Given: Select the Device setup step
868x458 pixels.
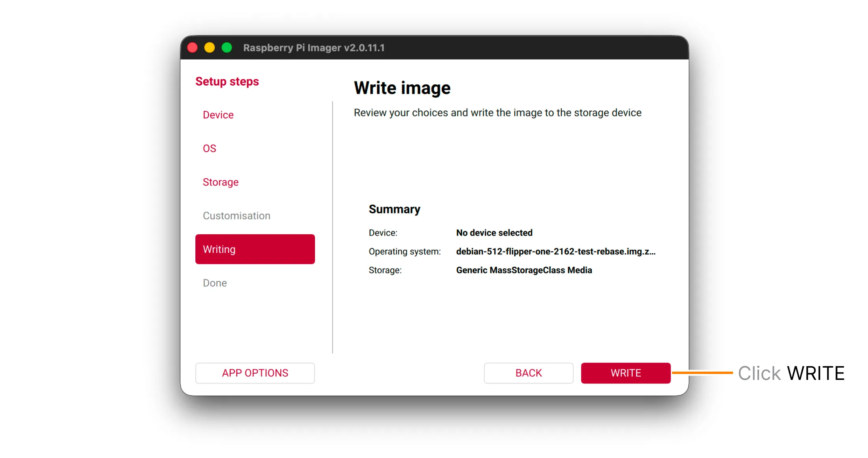Looking at the screenshot, I should click(218, 115).
